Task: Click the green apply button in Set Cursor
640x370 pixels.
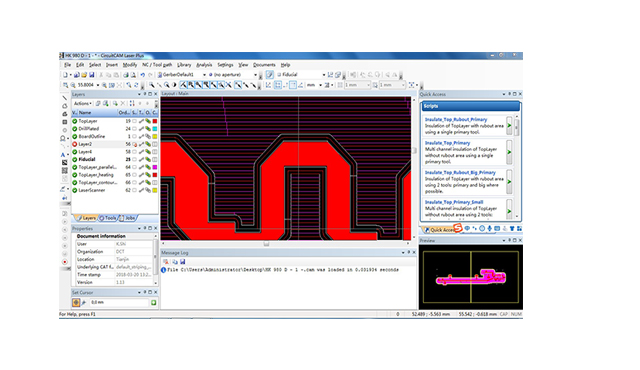Action: pos(154,303)
